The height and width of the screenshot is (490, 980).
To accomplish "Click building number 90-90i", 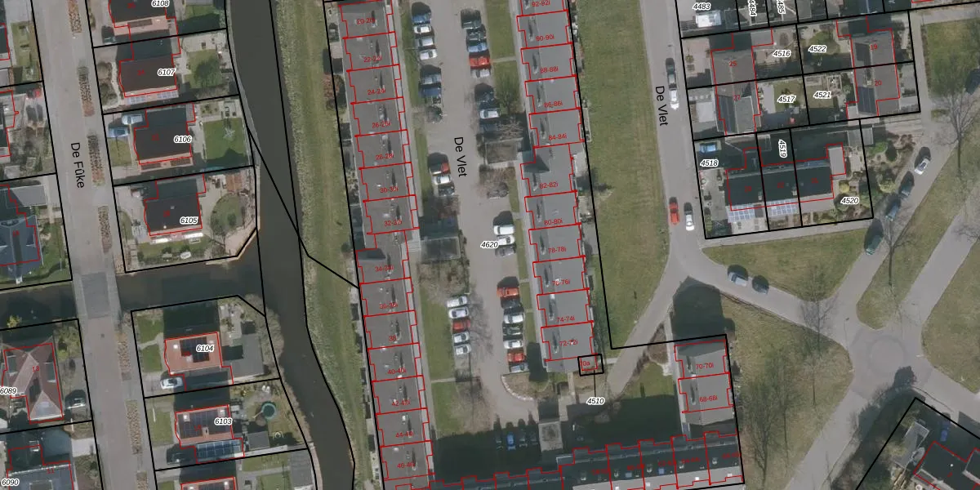I will (x=545, y=38).
